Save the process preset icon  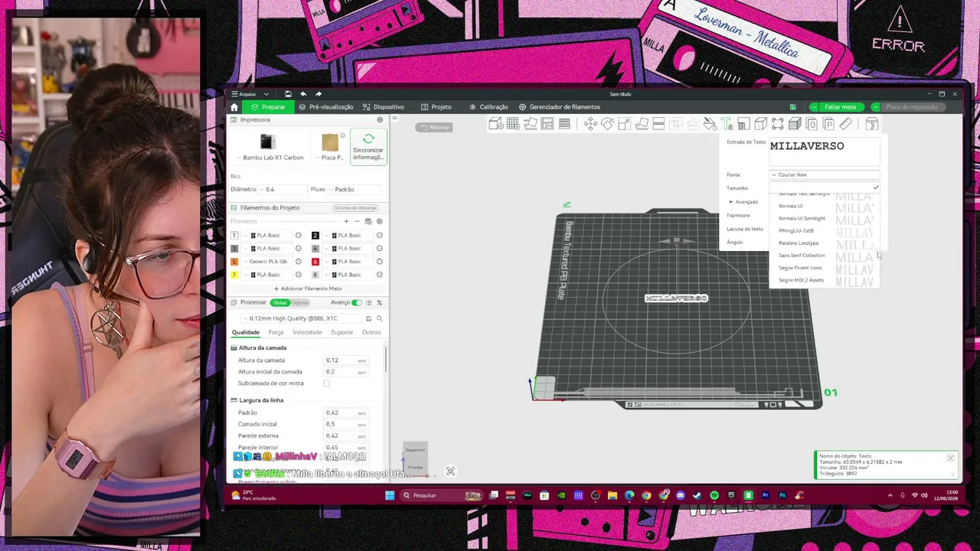click(368, 318)
